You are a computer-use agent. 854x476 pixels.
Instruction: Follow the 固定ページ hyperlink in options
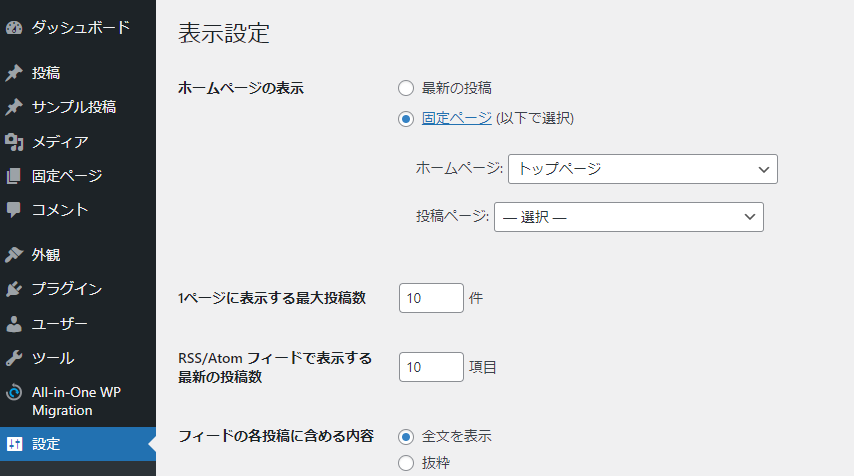(457, 118)
